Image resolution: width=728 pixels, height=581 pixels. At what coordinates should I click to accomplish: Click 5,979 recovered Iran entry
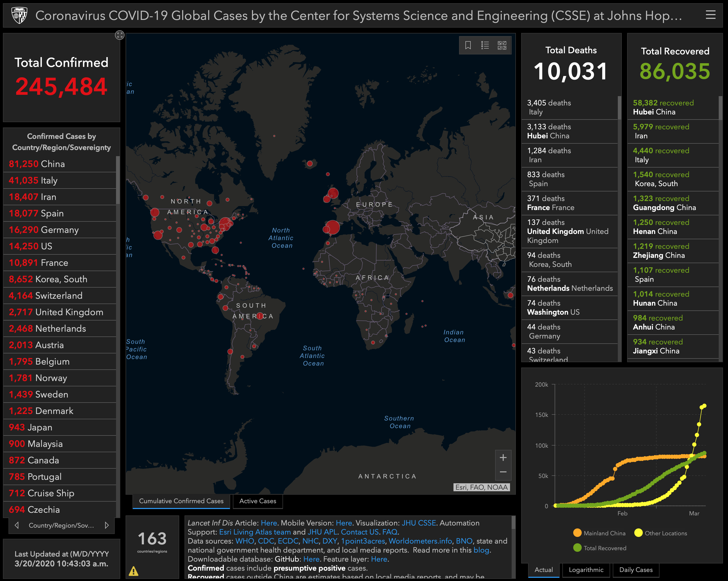pyautogui.click(x=673, y=132)
